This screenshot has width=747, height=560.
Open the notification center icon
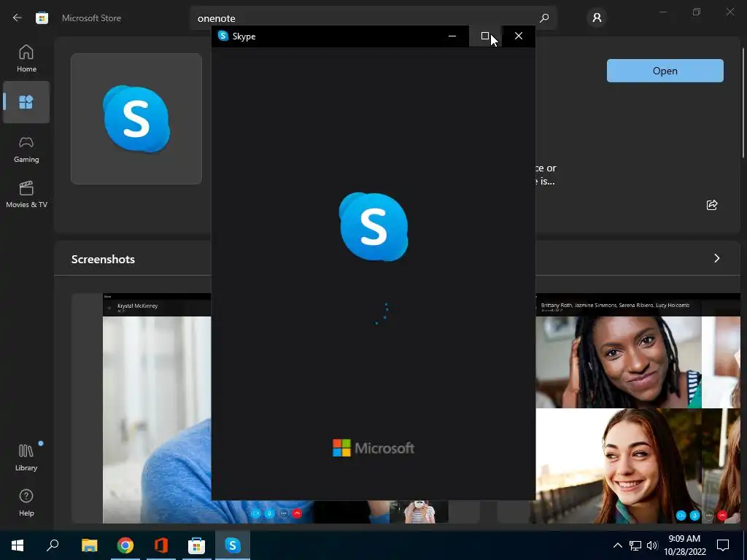coord(723,545)
